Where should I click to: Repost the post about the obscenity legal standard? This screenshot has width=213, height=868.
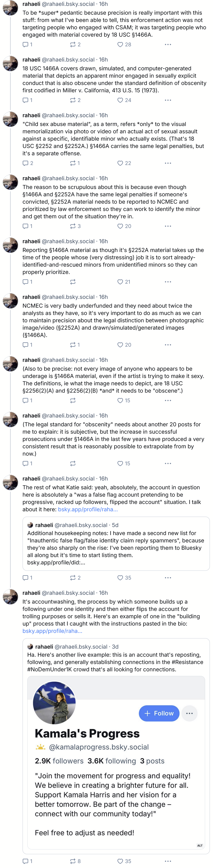[73, 463]
